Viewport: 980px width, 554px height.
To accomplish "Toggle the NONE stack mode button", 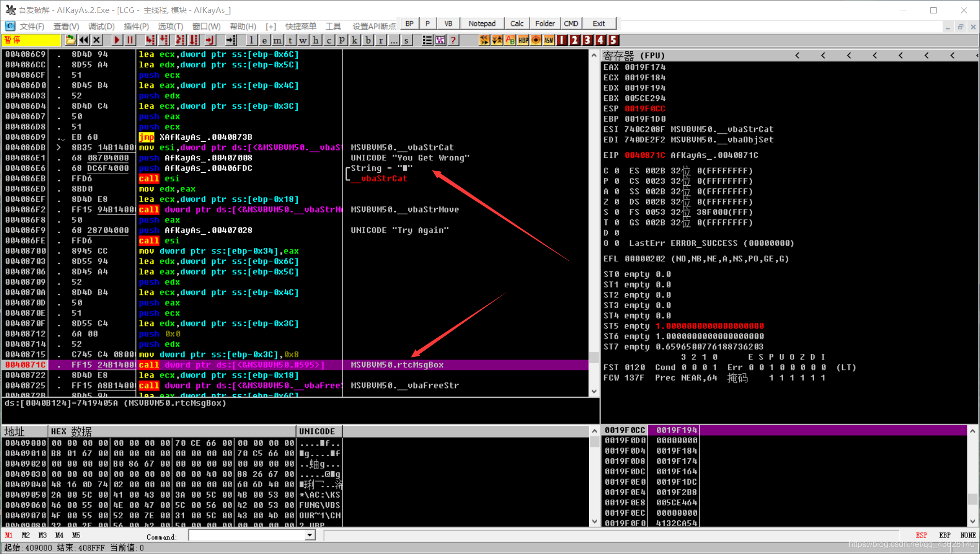I will tap(968, 535).
